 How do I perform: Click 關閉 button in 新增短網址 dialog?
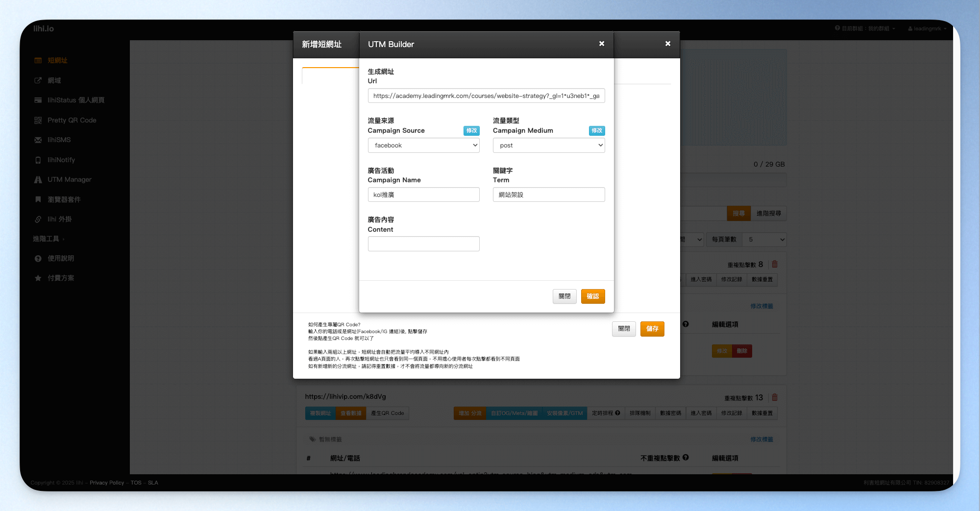pyautogui.click(x=624, y=329)
